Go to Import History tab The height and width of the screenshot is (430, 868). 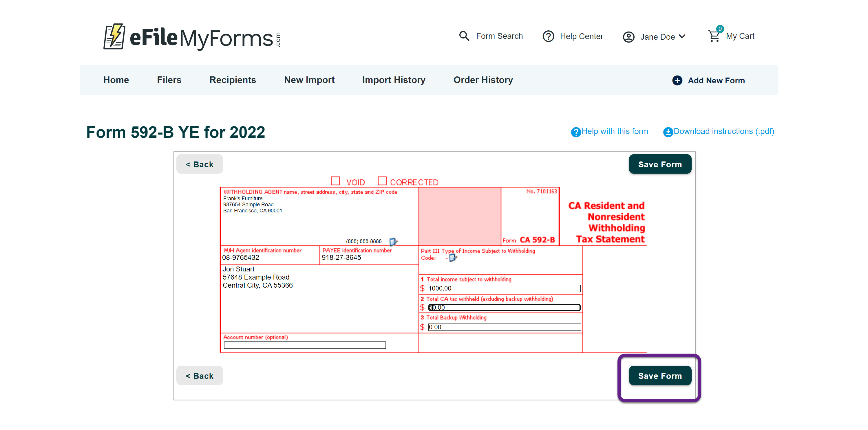coord(394,80)
